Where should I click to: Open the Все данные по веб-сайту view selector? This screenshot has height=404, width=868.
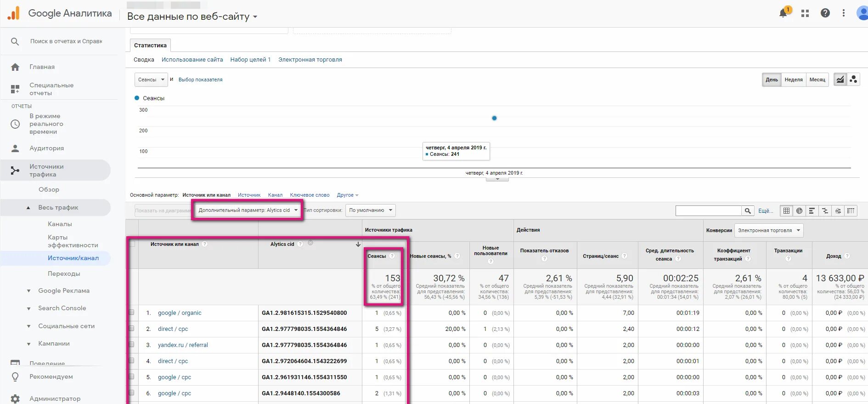point(192,17)
